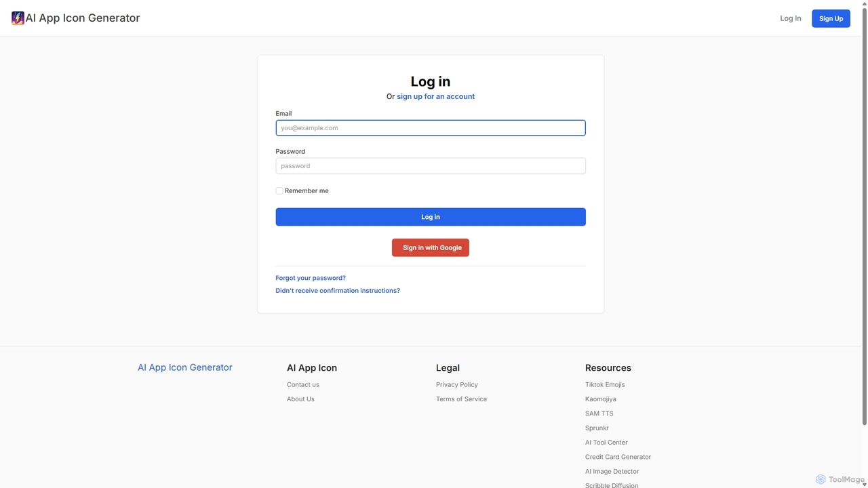View the Privacy Policy page
868x488 pixels.
pos(457,384)
